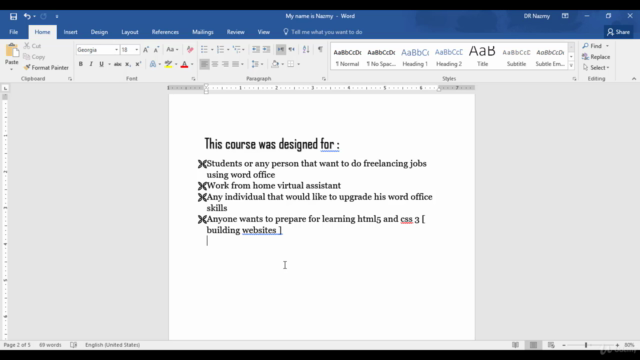Apply superscript formatting
Screen dimensions: 640x360
coord(138,64)
